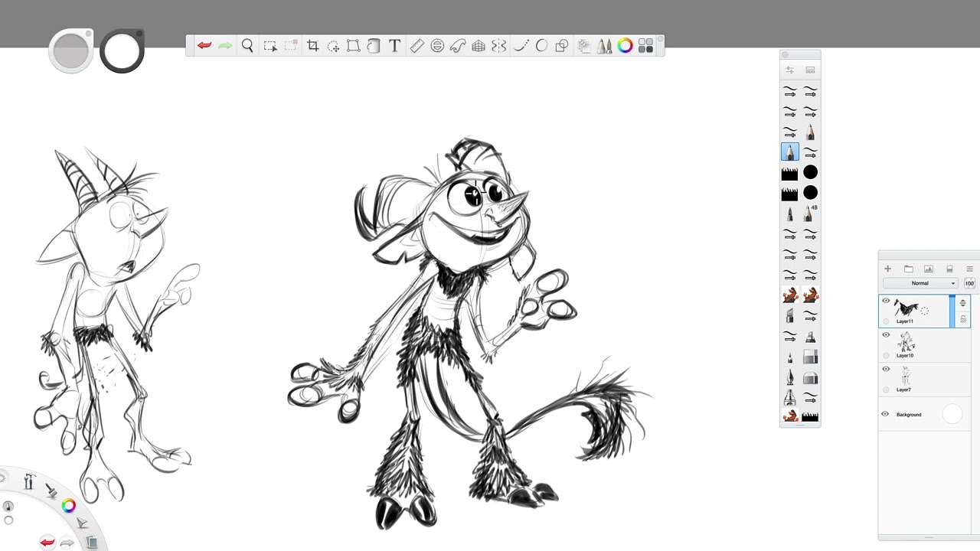
Task: Select the Layer10 thumbnail
Action: pyautogui.click(x=906, y=341)
